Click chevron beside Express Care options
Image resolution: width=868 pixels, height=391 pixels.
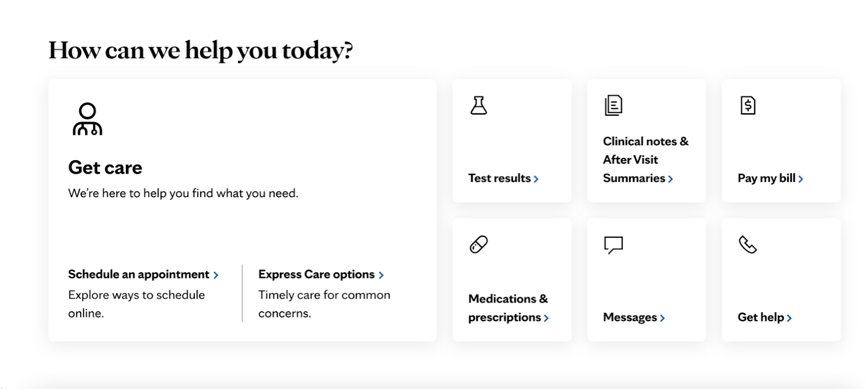coord(381,275)
